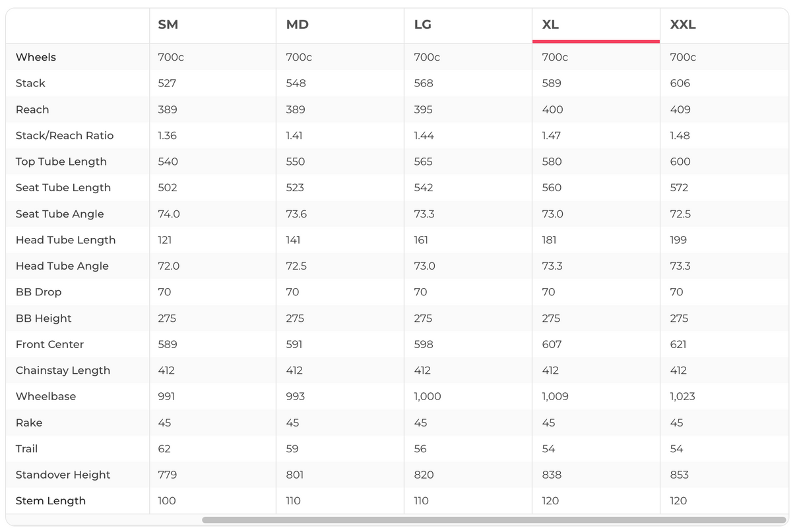
Task: Click the XXL Wheelbase value 1,023
Action: (682, 397)
